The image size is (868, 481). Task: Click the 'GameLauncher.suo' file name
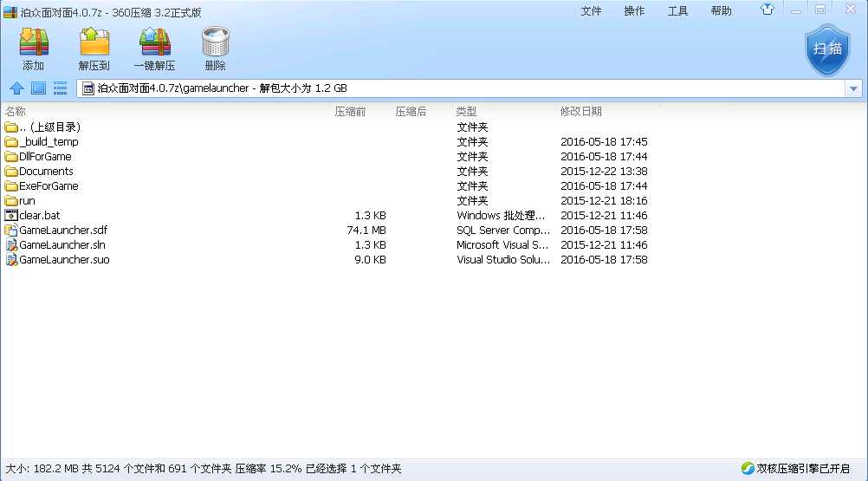point(64,260)
